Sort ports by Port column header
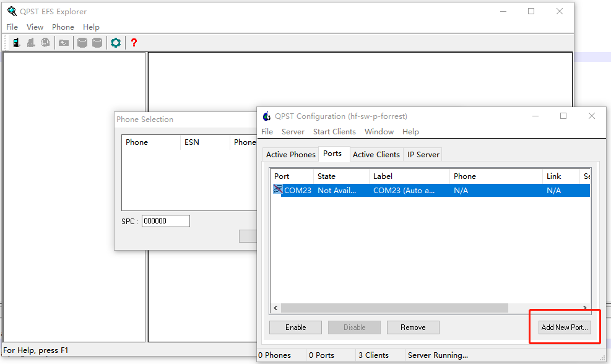This screenshot has width=611, height=364. coord(292,176)
